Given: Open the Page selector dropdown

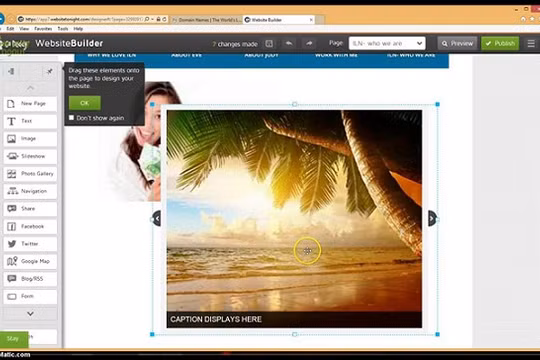Looking at the screenshot, I should point(387,43).
